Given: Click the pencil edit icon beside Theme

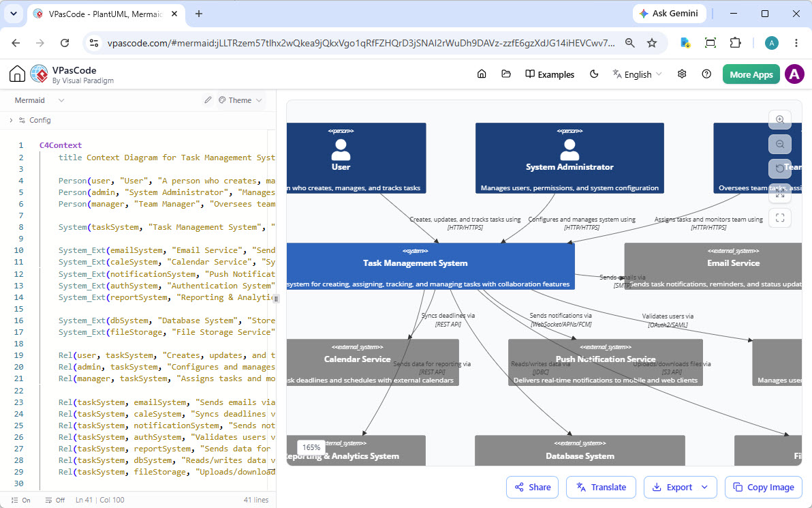Looking at the screenshot, I should 208,100.
